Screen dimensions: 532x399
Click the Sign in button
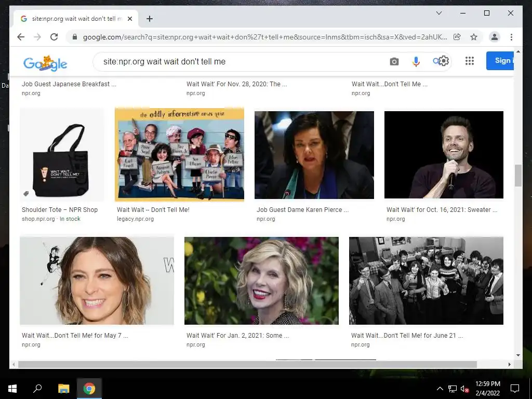(500, 61)
